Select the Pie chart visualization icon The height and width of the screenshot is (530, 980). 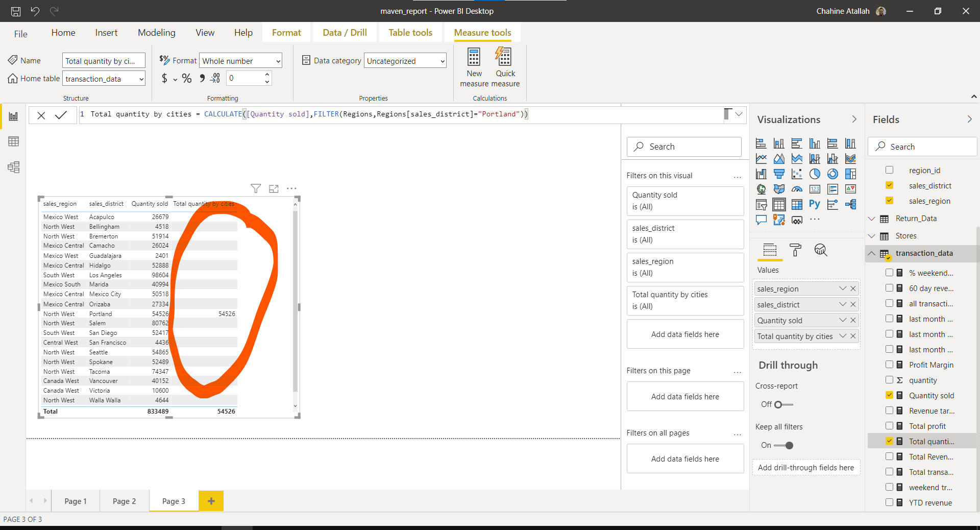[x=815, y=174]
